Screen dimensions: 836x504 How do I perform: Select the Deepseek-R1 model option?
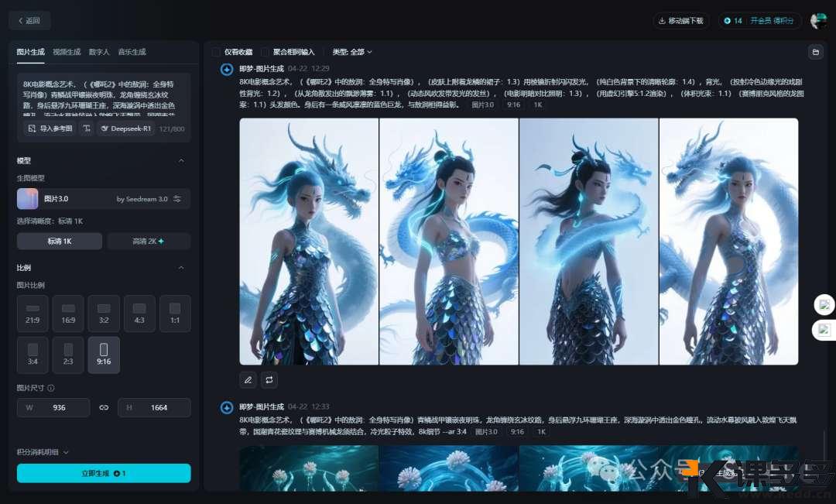pos(125,129)
